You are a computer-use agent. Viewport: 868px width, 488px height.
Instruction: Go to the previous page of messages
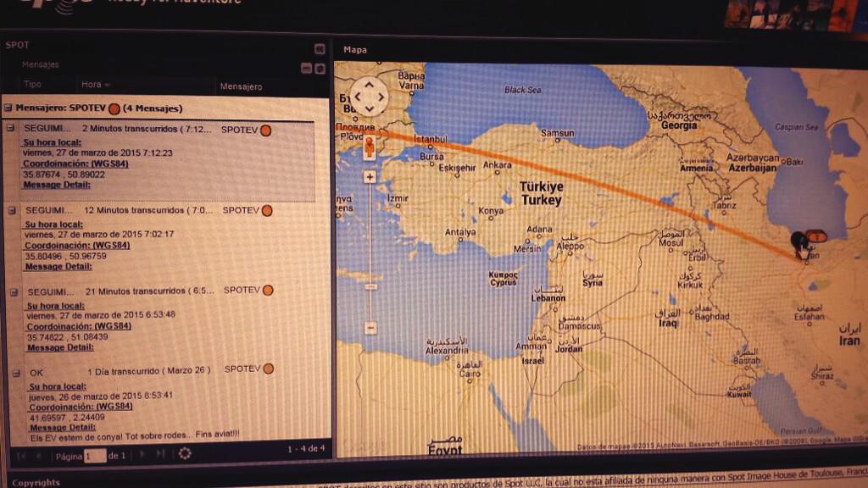(x=39, y=456)
